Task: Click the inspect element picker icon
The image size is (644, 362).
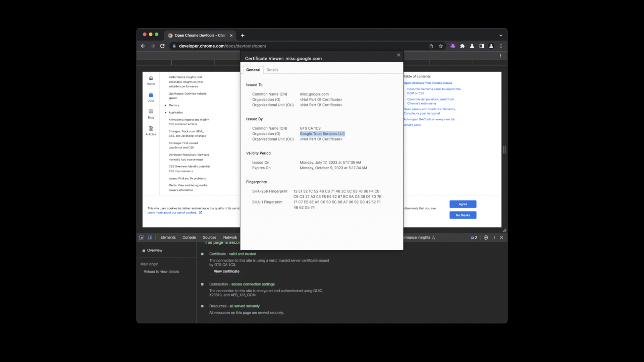Action: tap(141, 237)
